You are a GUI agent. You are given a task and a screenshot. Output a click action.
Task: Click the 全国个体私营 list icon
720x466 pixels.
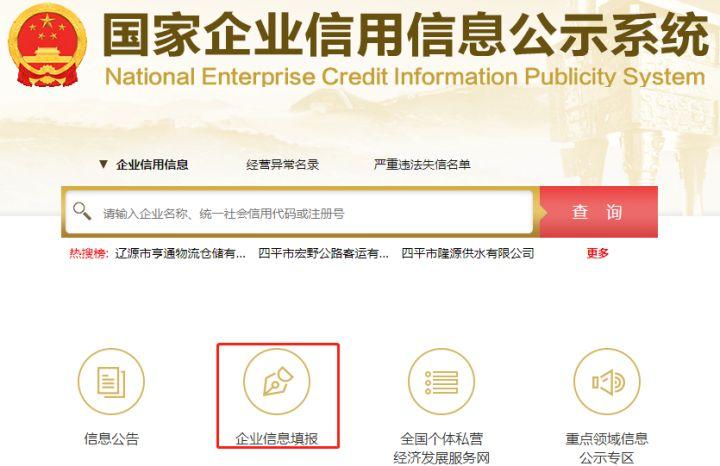[x=442, y=382]
